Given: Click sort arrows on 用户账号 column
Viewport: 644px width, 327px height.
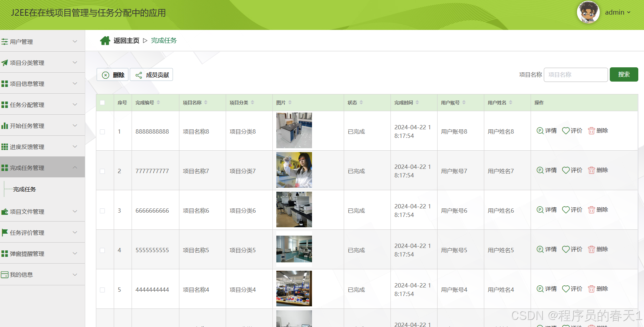Looking at the screenshot, I should (x=464, y=103).
